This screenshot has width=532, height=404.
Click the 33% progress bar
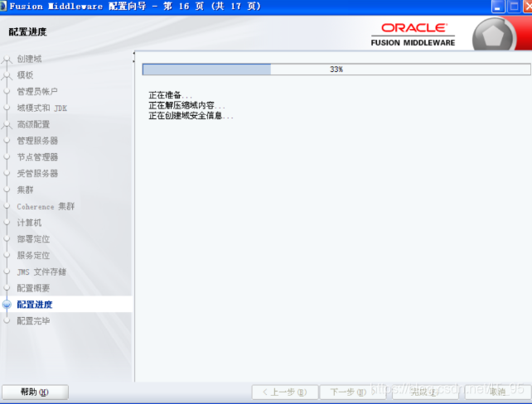coord(336,70)
